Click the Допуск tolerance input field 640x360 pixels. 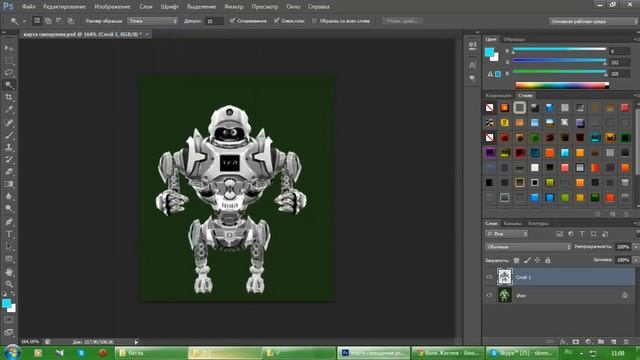click(x=214, y=21)
